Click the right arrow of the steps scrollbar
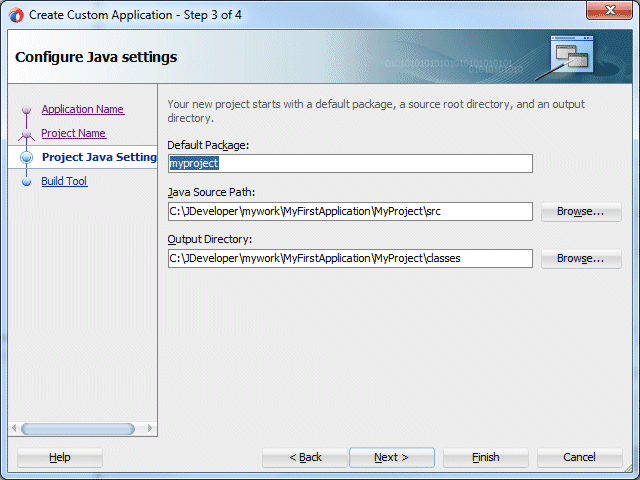The width and height of the screenshot is (640, 480). (150, 428)
